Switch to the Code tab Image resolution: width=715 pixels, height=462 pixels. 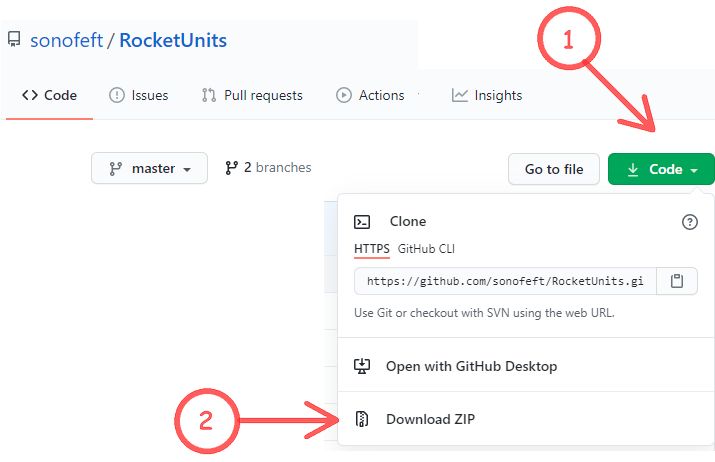pyautogui.click(x=49, y=95)
